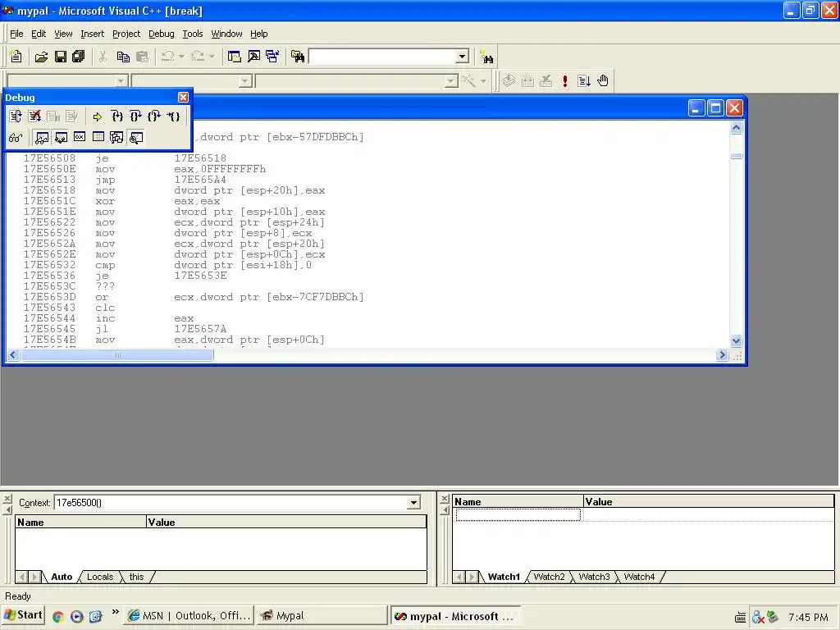The image size is (840, 630).
Task: Open the Tools menu
Action: 192,34
